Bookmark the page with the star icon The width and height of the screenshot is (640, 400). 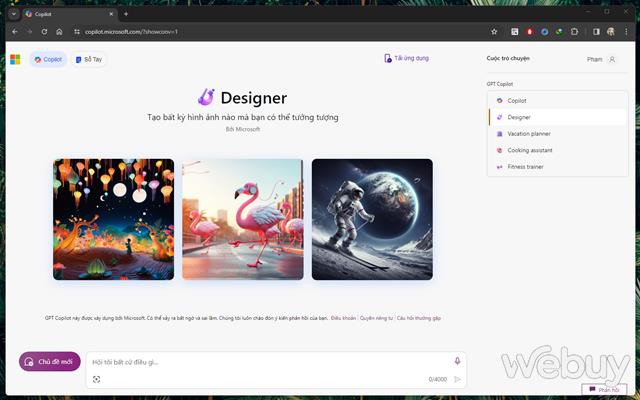494,31
